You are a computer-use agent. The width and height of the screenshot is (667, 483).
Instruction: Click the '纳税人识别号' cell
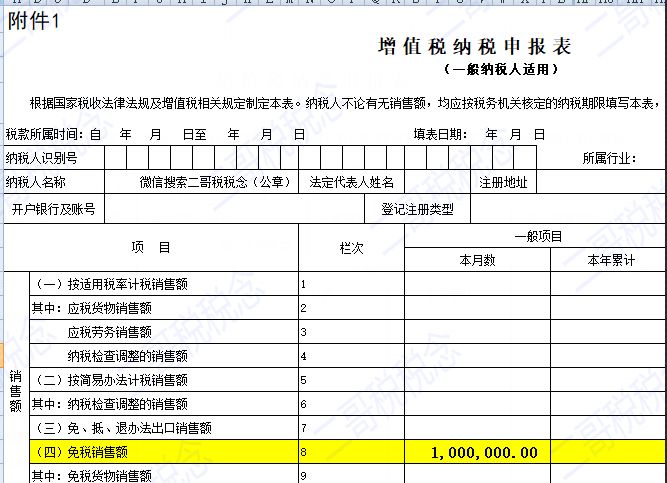pyautogui.click(x=54, y=158)
